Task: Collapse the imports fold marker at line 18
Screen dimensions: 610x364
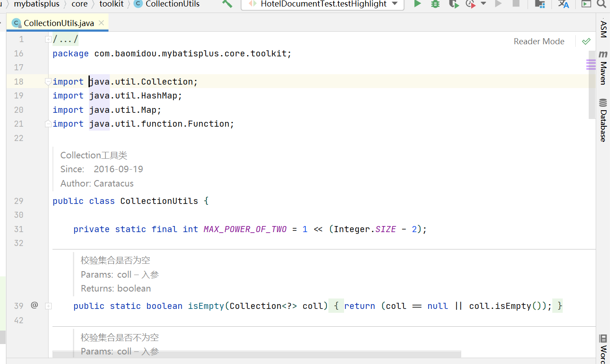Action: (48, 82)
